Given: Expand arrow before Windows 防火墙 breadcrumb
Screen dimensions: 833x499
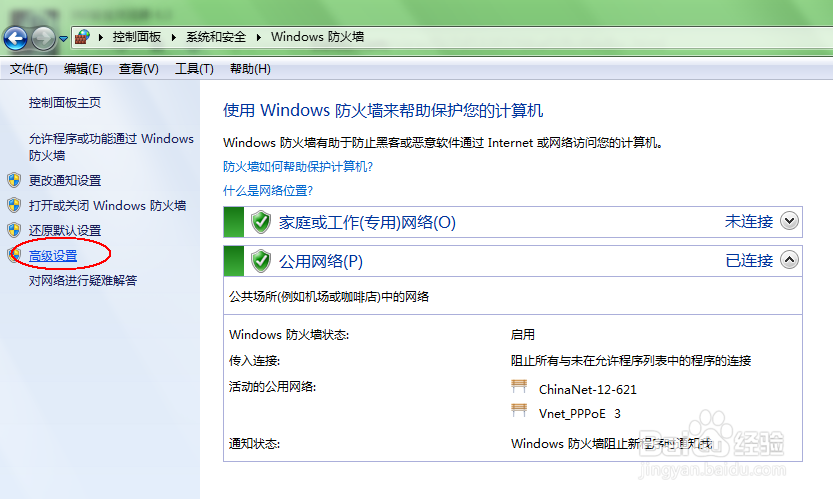Looking at the screenshot, I should point(259,37).
